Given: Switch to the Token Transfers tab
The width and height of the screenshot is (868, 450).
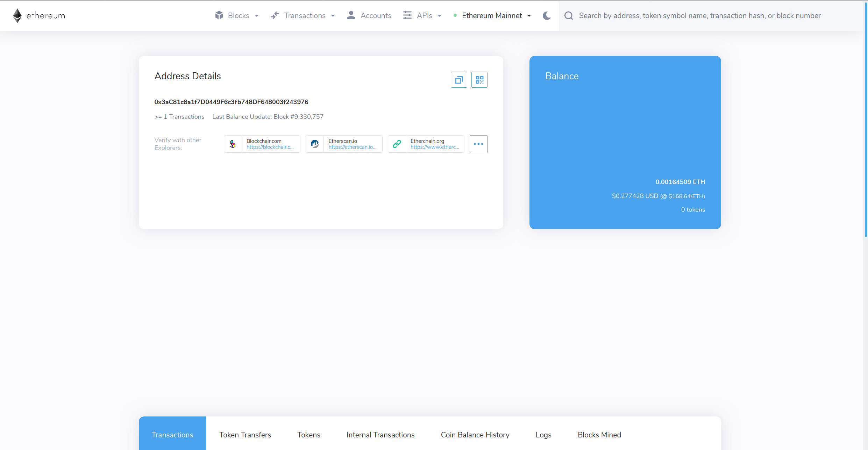Looking at the screenshot, I should (245, 435).
